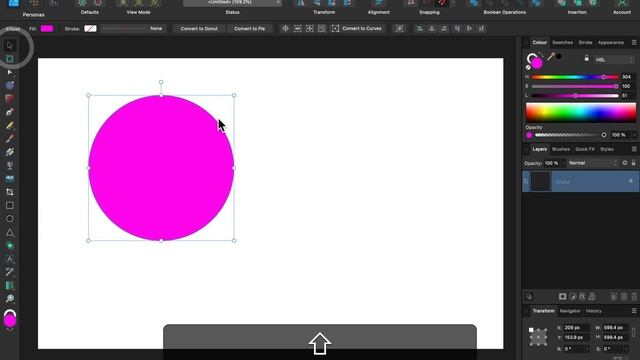Screen dimensions: 640x360
Task: Click the stroke width slider in context toolbar
Action: pyautogui.click(x=124, y=29)
